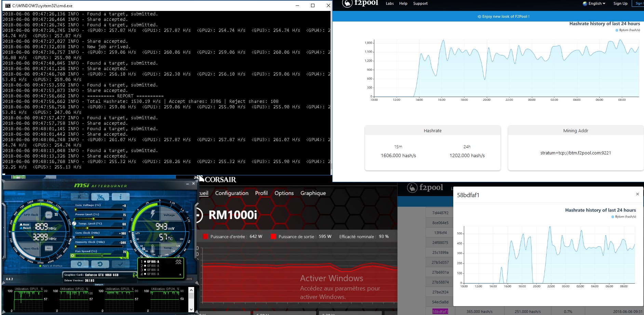Adjust the Temp. Limit slider
Screen dimensions: 644x315
tap(98, 228)
